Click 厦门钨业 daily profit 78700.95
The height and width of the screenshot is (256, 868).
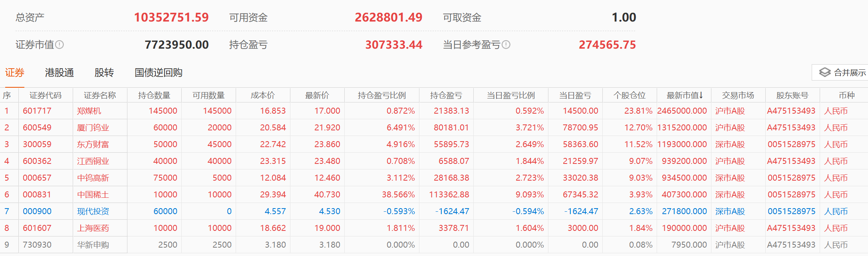click(x=580, y=128)
